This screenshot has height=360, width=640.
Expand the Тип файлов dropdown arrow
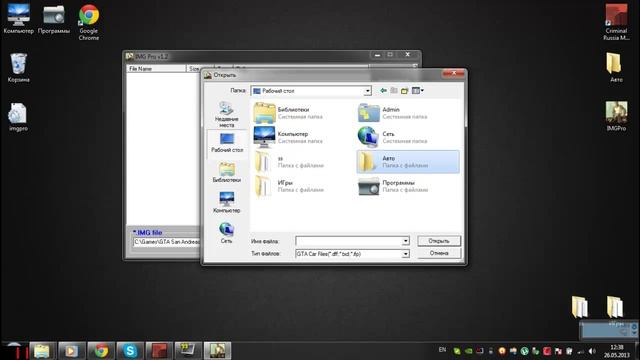(405, 254)
